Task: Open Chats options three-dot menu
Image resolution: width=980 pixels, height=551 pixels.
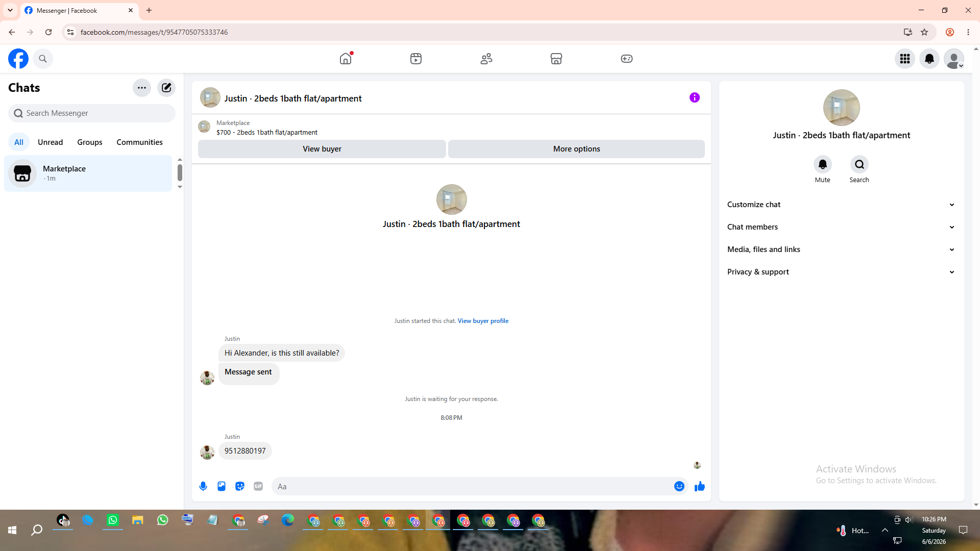Action: tap(142, 88)
